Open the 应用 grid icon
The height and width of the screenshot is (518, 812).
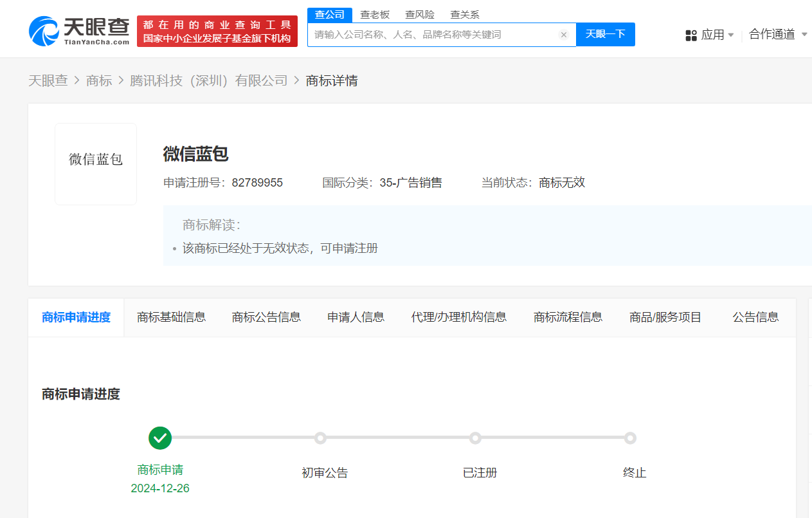point(690,35)
